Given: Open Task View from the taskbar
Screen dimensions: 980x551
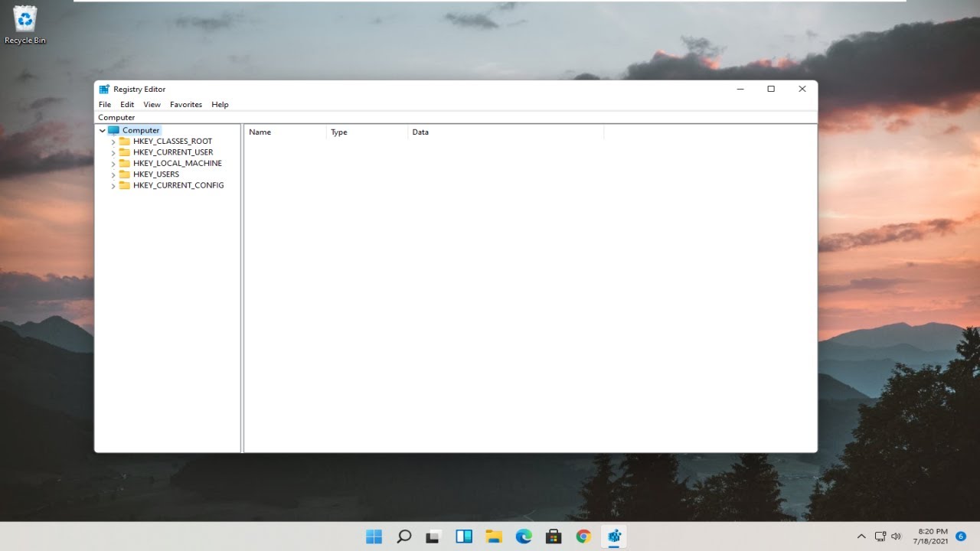Looking at the screenshot, I should [x=434, y=536].
